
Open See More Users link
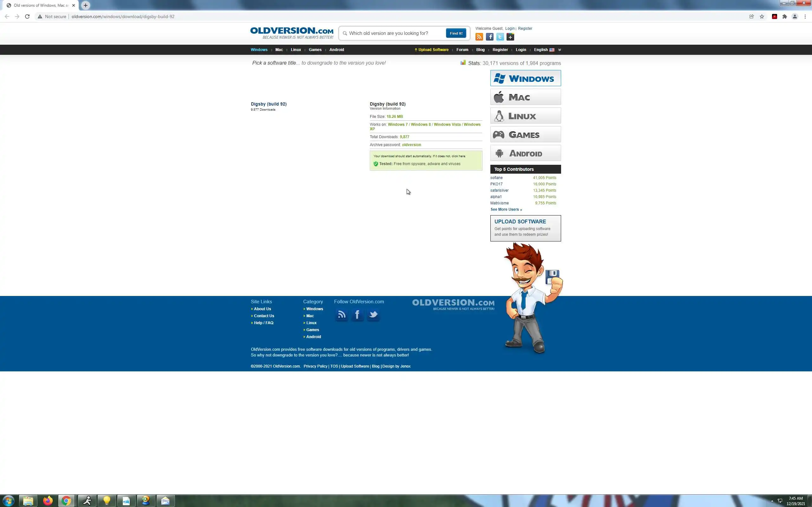506,209
